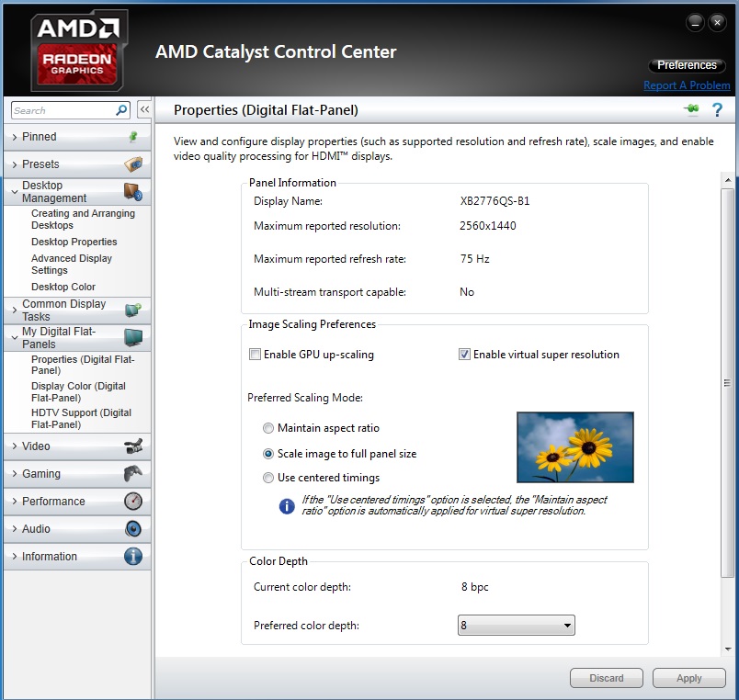The image size is (739, 700).
Task: Open Desktop Properties page
Action: tap(74, 242)
